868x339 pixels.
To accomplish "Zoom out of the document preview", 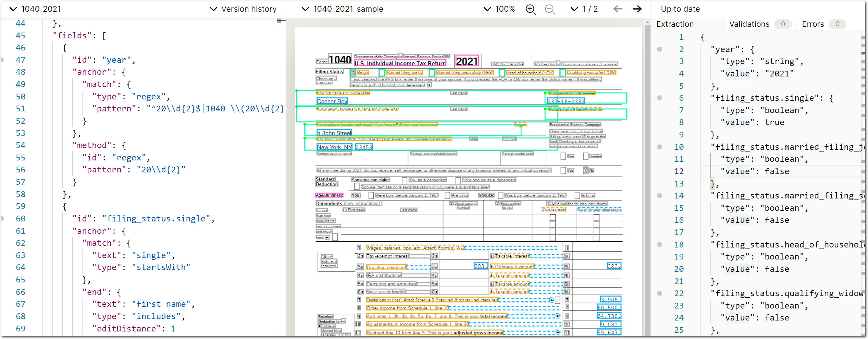I will [x=550, y=9].
